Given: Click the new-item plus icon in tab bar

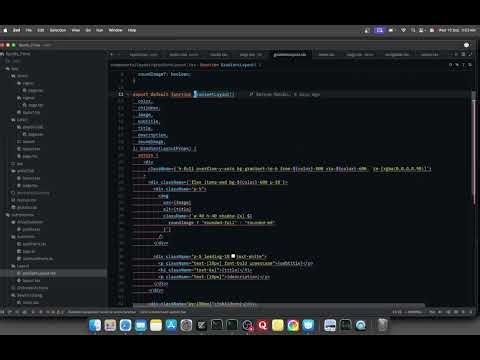Looking at the screenshot, I should coord(456,54).
